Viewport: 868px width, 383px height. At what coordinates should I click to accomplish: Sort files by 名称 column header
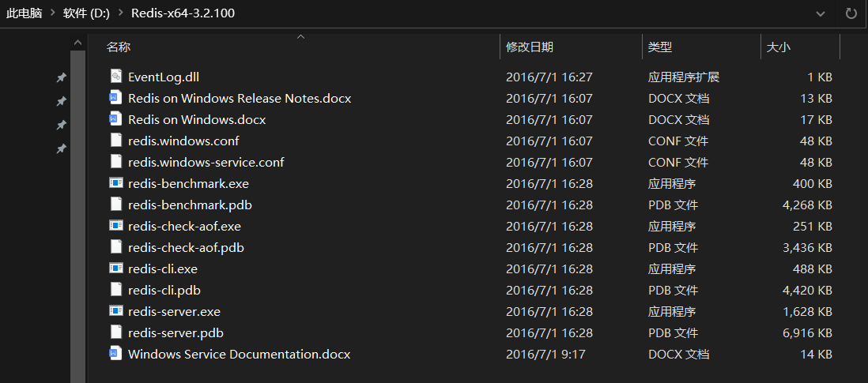119,47
